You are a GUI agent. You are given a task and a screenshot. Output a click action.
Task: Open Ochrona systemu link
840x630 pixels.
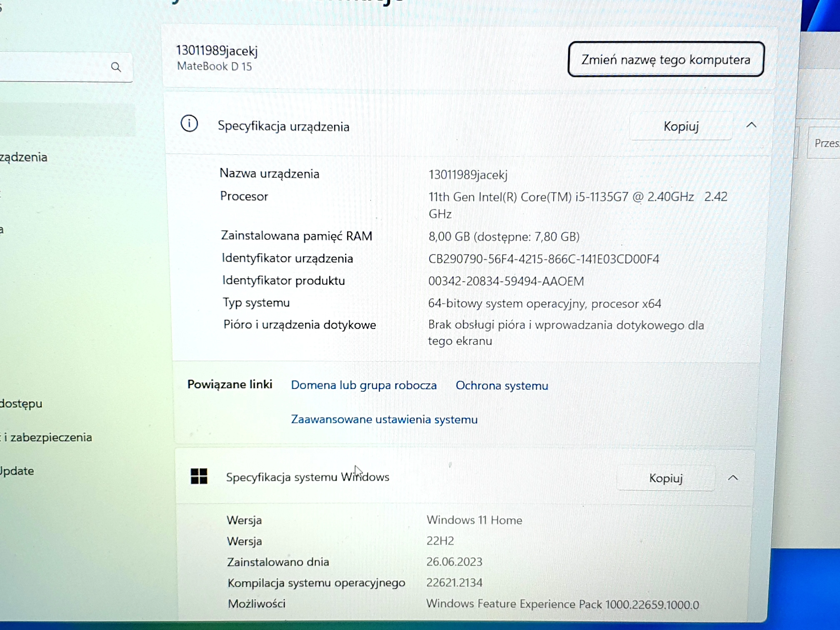click(x=502, y=385)
